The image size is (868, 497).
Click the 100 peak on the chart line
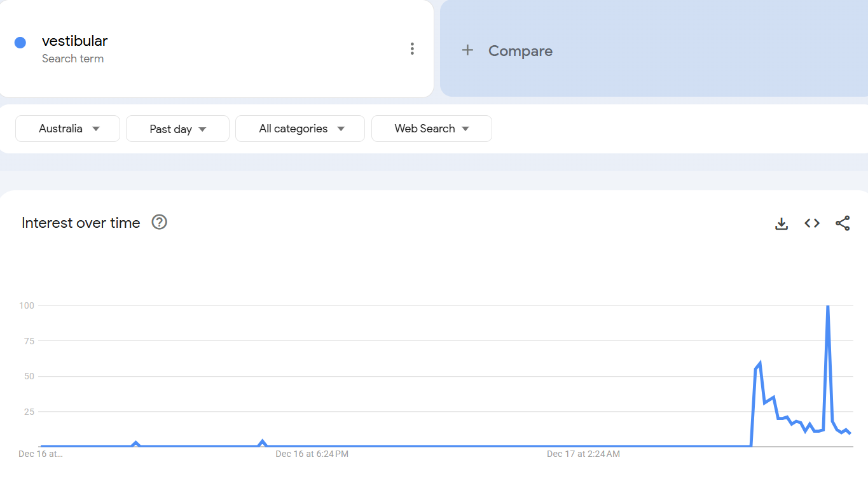click(x=827, y=306)
